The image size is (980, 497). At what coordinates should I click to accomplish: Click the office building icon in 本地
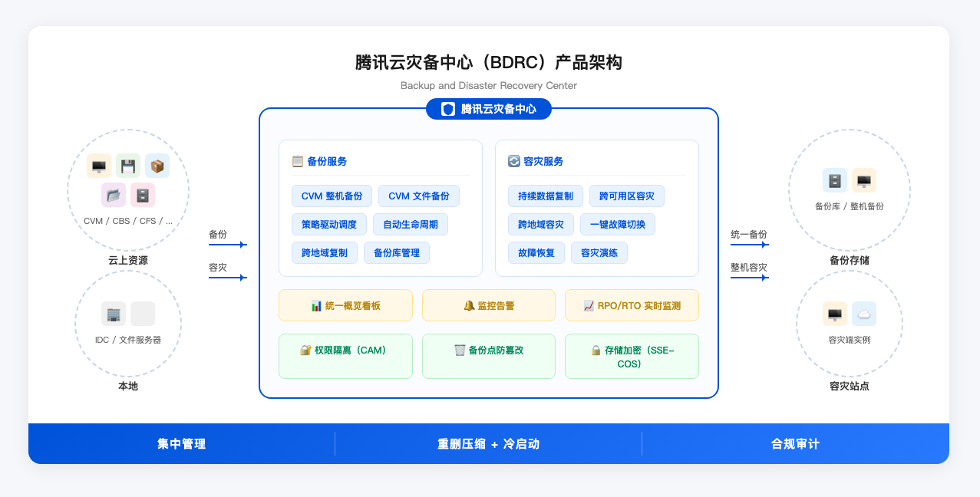(114, 314)
